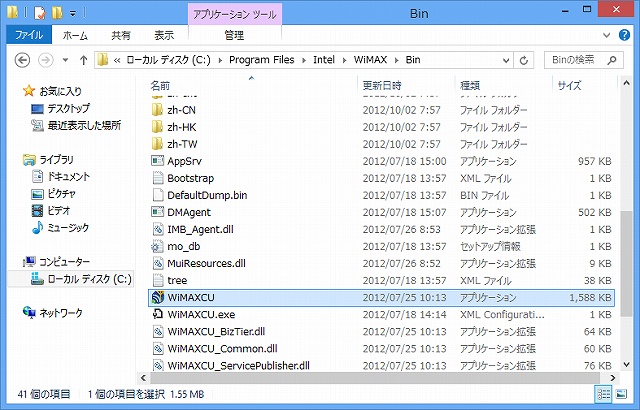This screenshot has height=410, width=640.
Task: Click the vertical scrollbar down arrow
Action: click(627, 364)
